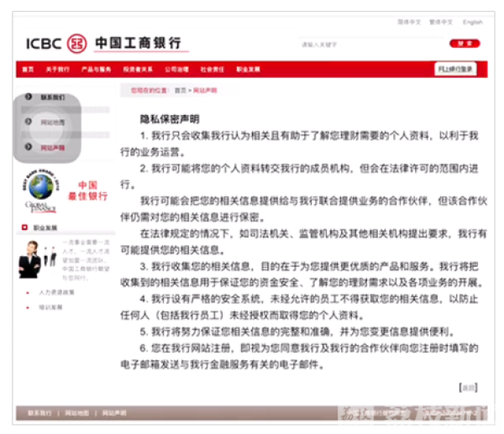Image resolution: width=504 pixels, height=434 pixels.
Task: Click 首页 in the breadcrumb trail
Action: 180,89
